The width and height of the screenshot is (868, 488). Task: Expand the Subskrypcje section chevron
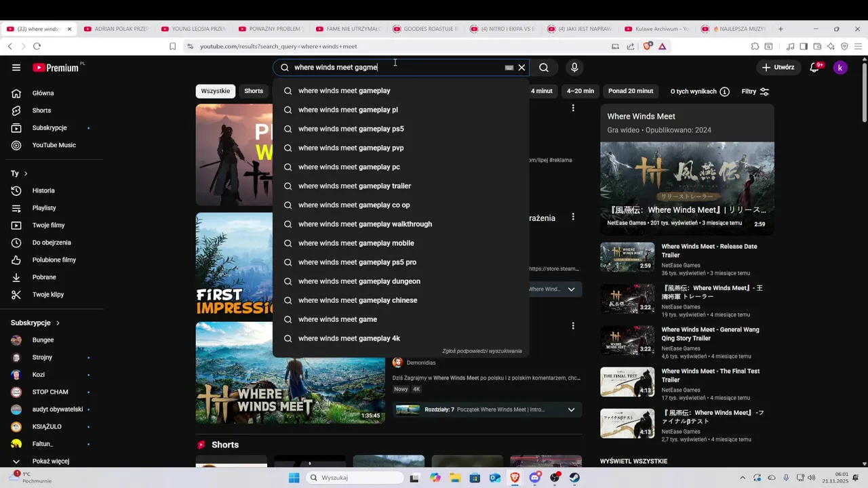(58, 323)
